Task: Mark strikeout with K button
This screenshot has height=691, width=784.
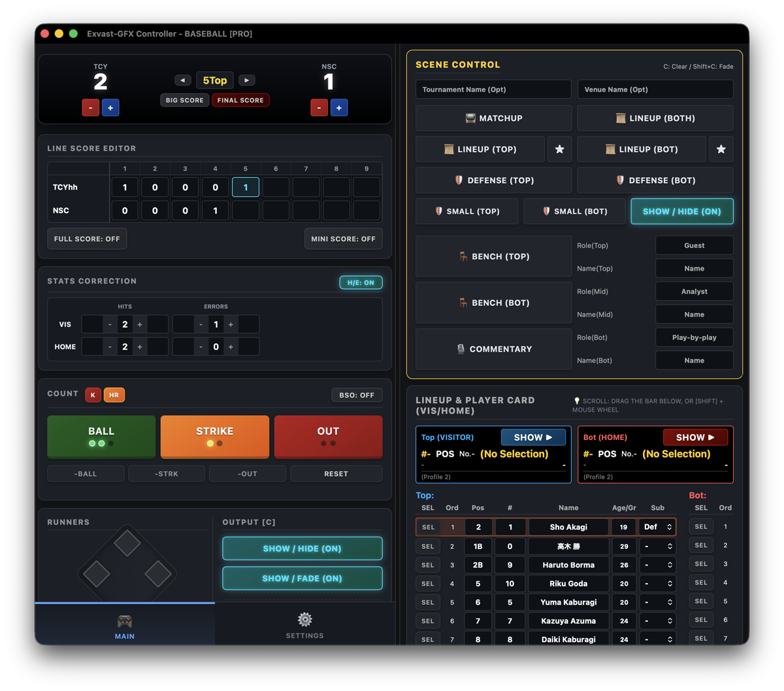Action: (93, 395)
